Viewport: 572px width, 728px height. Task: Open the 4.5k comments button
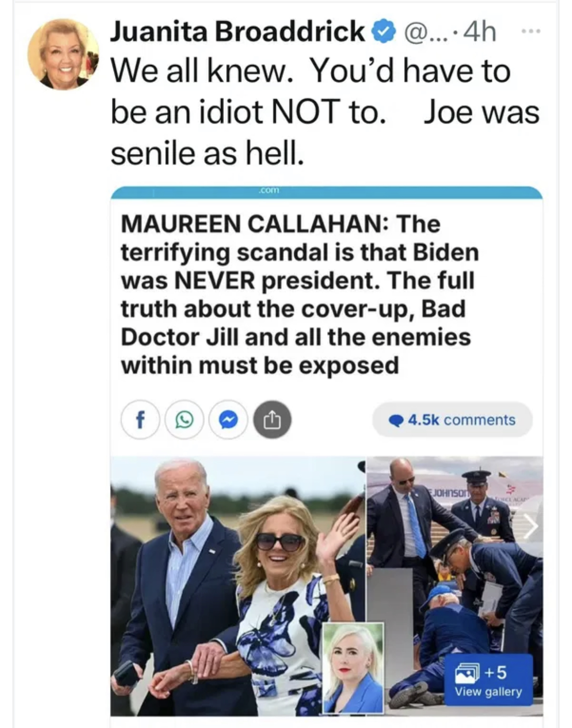(x=452, y=420)
